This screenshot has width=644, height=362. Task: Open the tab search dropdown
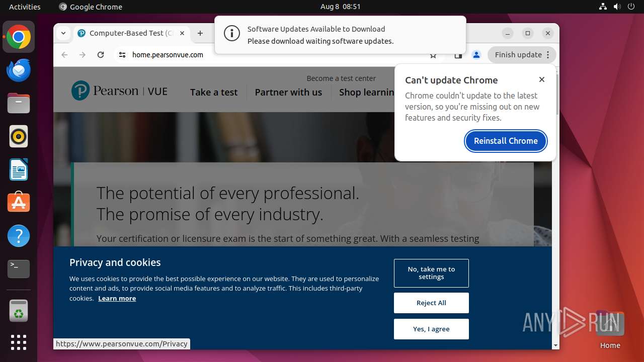pos(63,33)
